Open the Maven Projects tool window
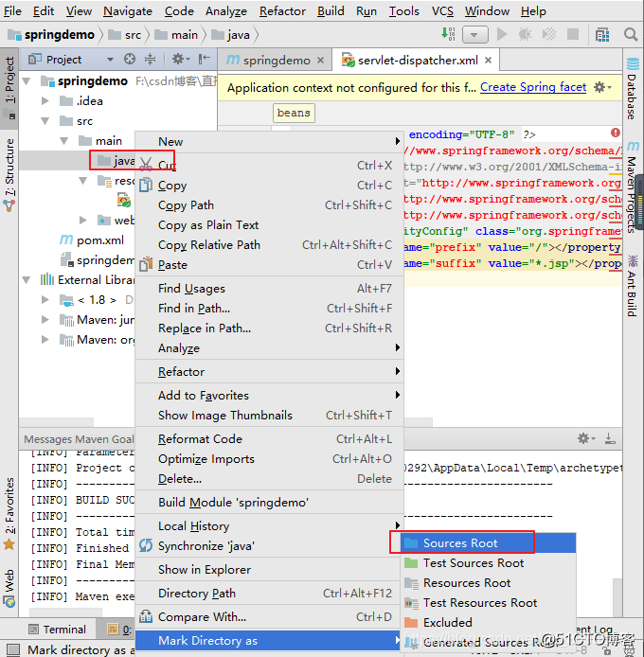 click(x=633, y=187)
